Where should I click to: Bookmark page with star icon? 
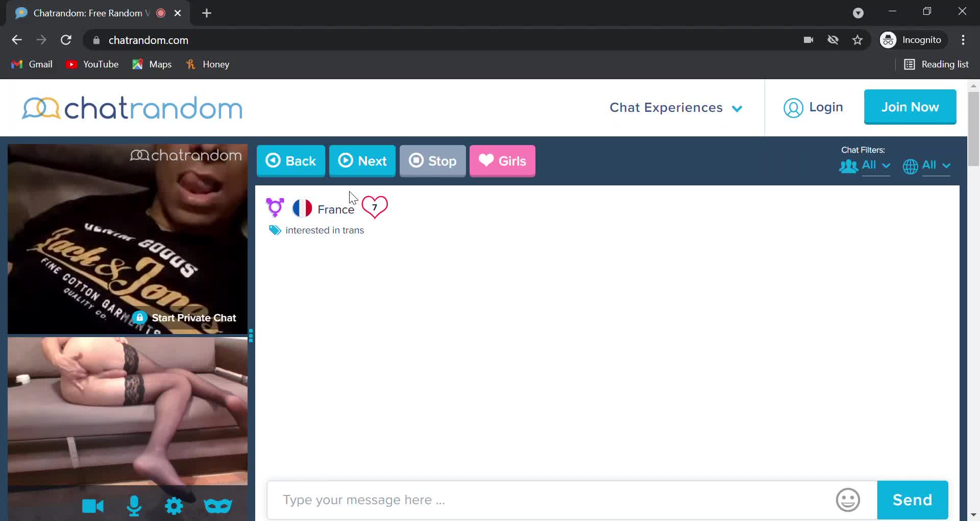[x=857, y=40]
